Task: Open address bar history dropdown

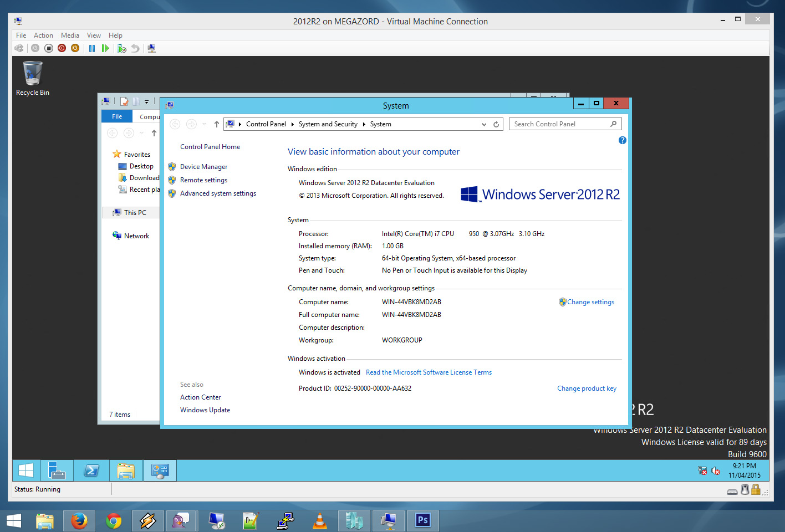Action: tap(484, 124)
